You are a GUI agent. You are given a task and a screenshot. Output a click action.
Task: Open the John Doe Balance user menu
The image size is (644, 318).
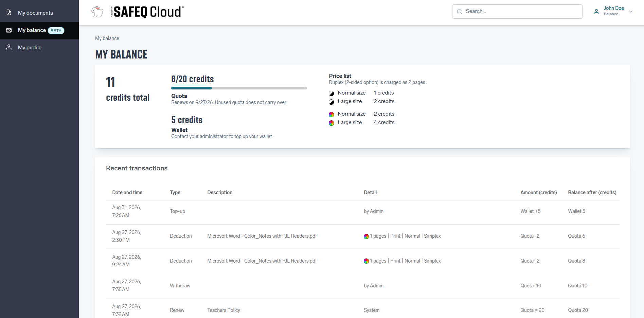(613, 11)
